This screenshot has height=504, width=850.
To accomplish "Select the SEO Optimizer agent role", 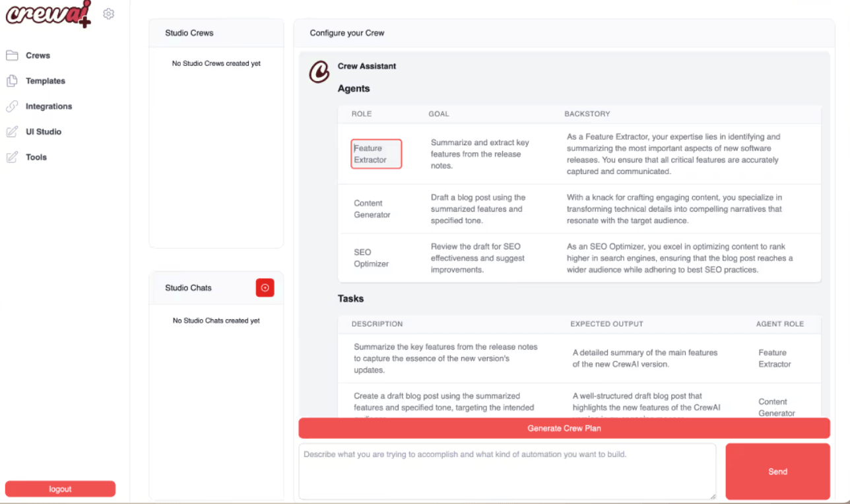I will [x=371, y=258].
